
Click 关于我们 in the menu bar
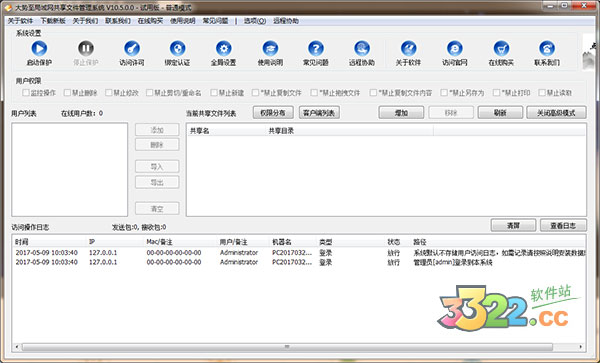pos(85,21)
